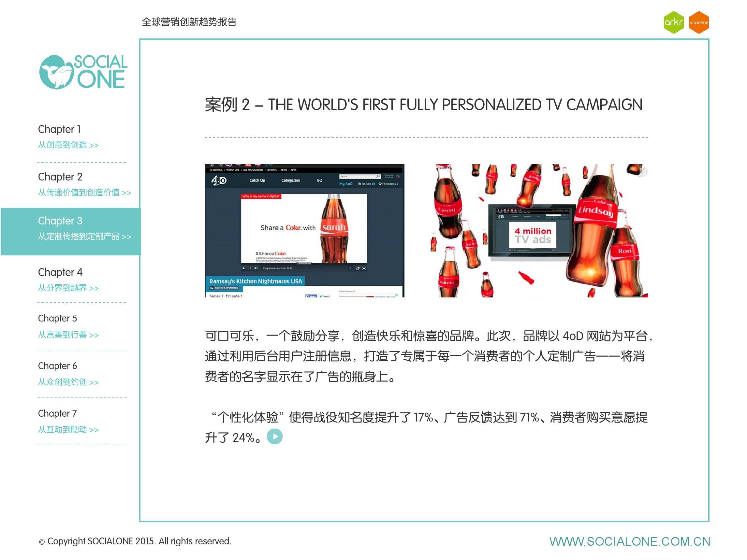747x560 pixels.
Task: Click the 4 million TV ads image
Action: tap(533, 235)
